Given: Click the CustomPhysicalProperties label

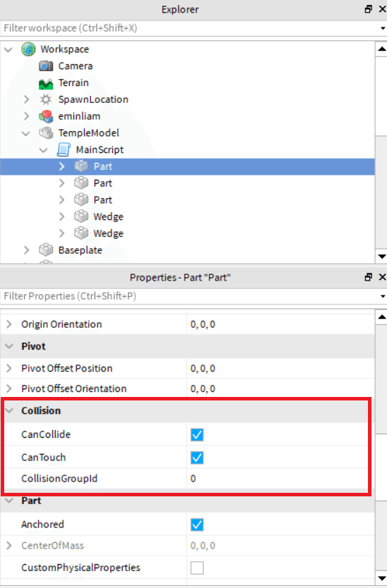Looking at the screenshot, I should [x=80, y=568].
